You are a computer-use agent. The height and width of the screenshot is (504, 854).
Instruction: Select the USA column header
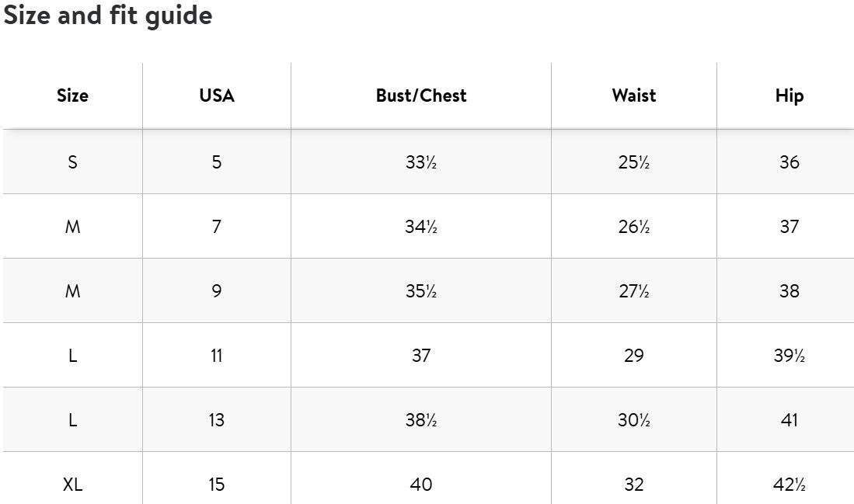coord(216,96)
